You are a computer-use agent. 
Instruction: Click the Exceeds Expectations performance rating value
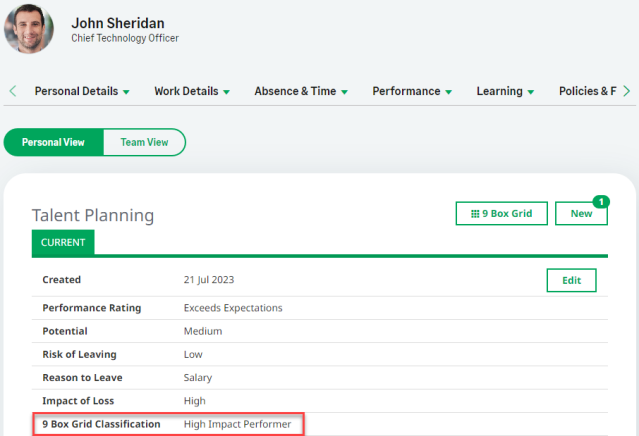(x=233, y=308)
